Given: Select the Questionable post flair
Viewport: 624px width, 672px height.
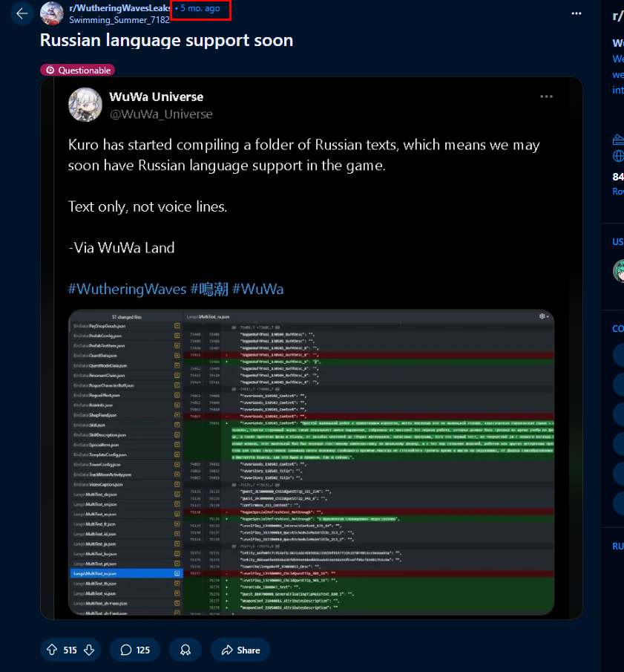Looking at the screenshot, I should (x=77, y=70).
